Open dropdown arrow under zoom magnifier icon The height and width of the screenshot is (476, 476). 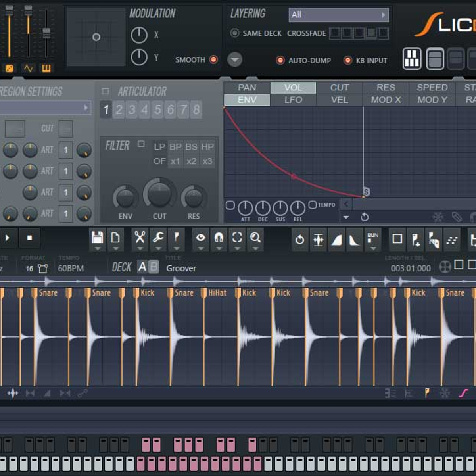pos(255,249)
